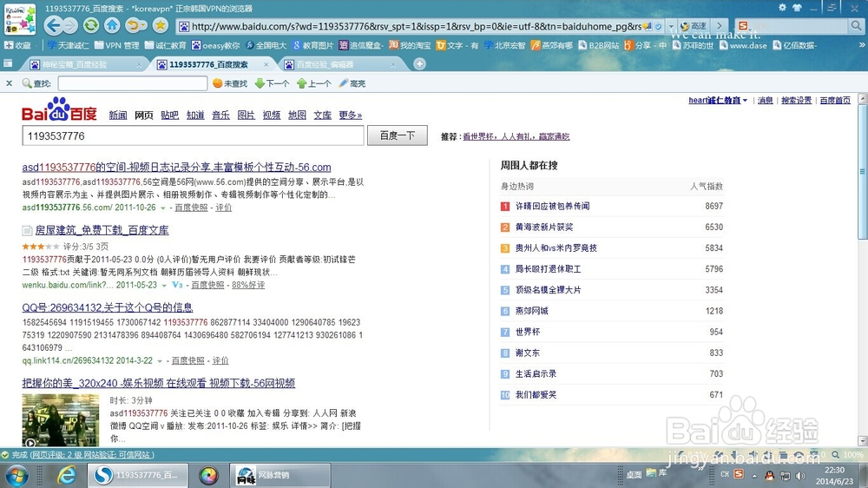Open hot search 燕郊网城
Screen dimensions: 868x488
coord(531,311)
